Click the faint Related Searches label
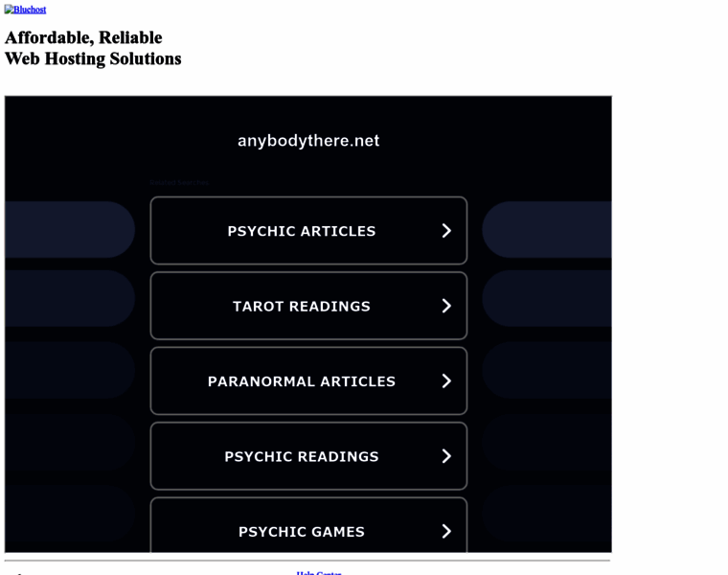This screenshot has width=728, height=575. click(178, 182)
